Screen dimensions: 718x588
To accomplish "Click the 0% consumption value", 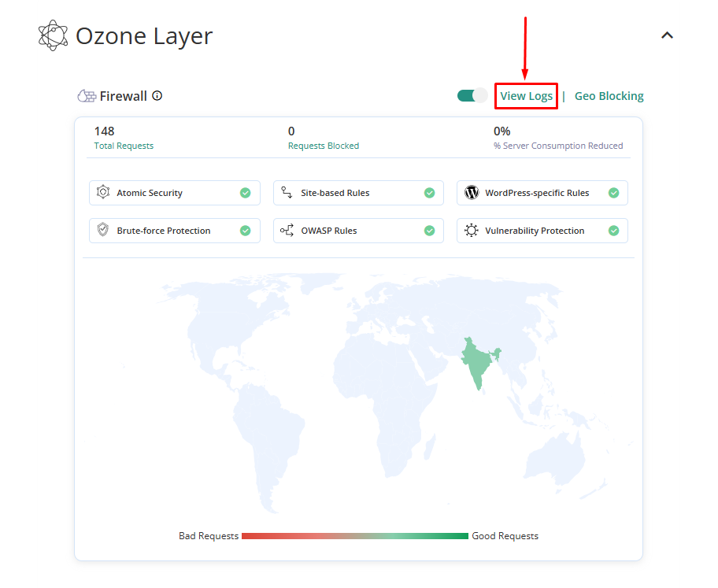I will click(501, 131).
